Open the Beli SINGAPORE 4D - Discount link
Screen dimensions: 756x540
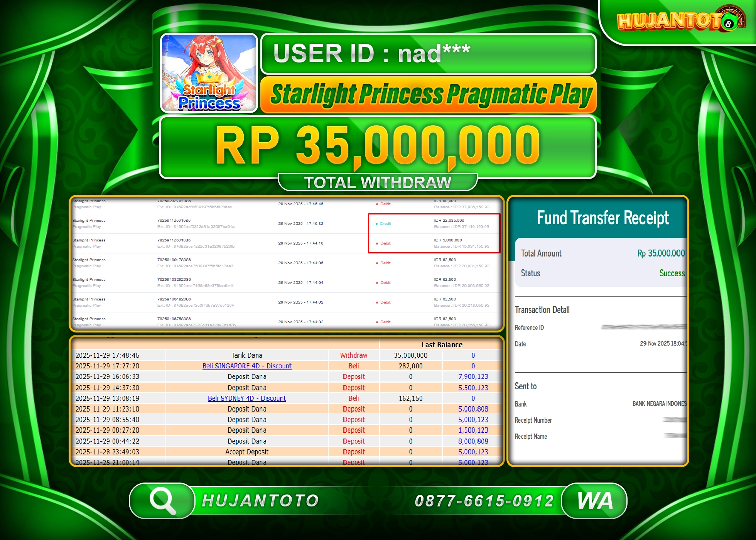click(x=246, y=366)
